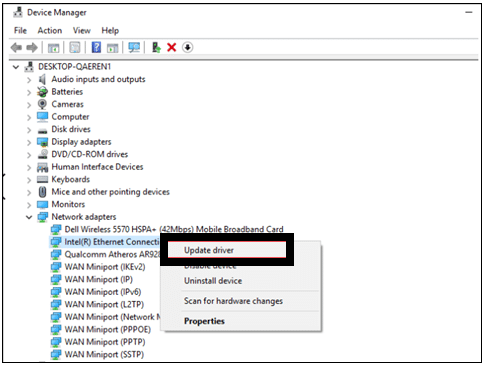Click the Monitors category icon

tap(42, 204)
